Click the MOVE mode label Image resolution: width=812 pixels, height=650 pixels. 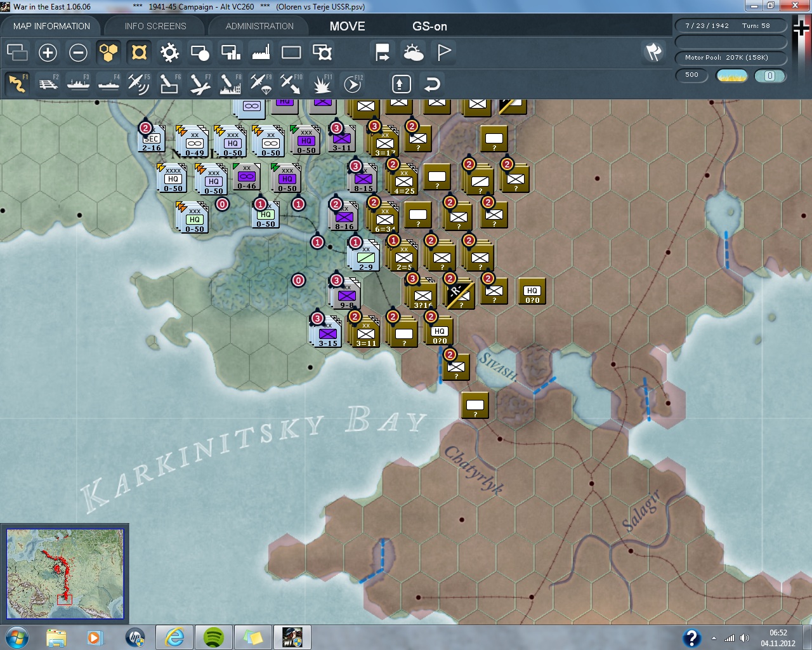pos(347,26)
